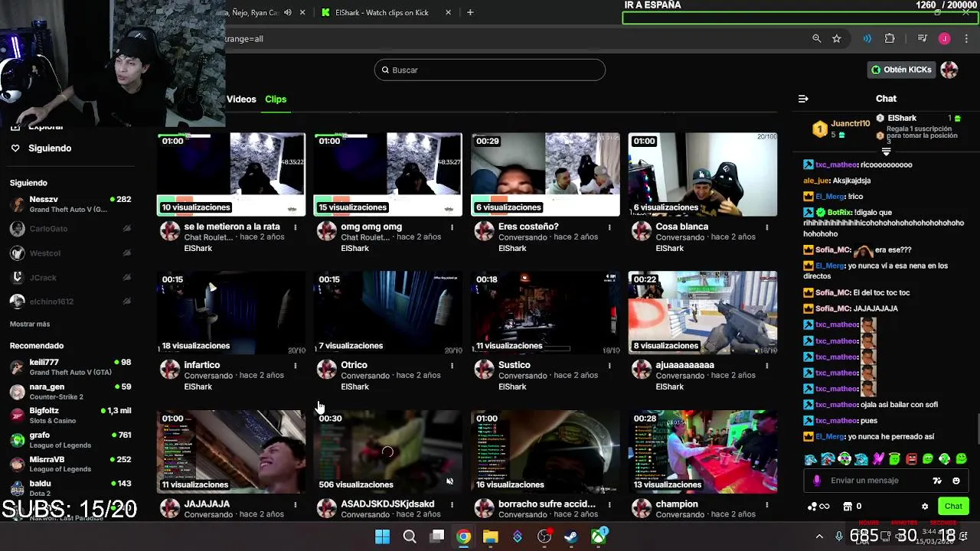Open chat settings gear icon
Viewport: 980px width, 551px height.
pyautogui.click(x=925, y=507)
